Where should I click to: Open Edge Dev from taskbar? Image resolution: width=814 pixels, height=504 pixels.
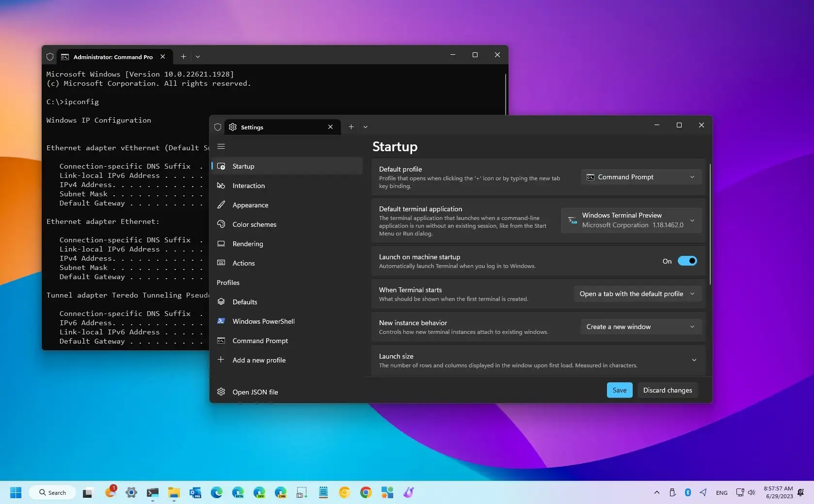point(259,492)
